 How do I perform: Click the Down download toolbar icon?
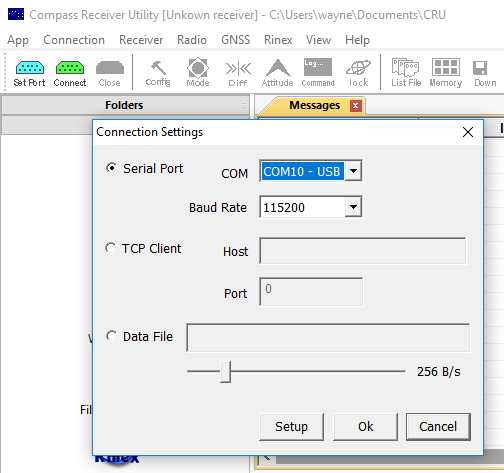pos(485,73)
